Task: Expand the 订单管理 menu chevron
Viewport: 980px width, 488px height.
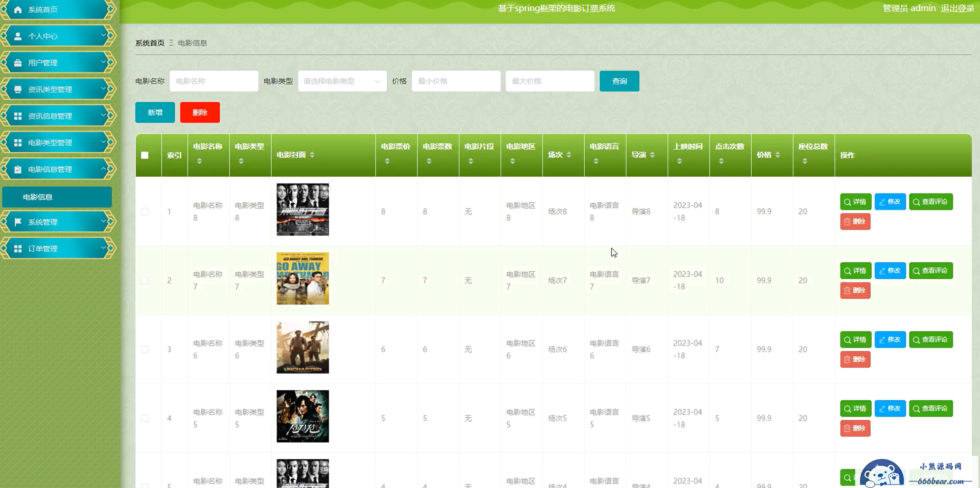Action: [103, 247]
